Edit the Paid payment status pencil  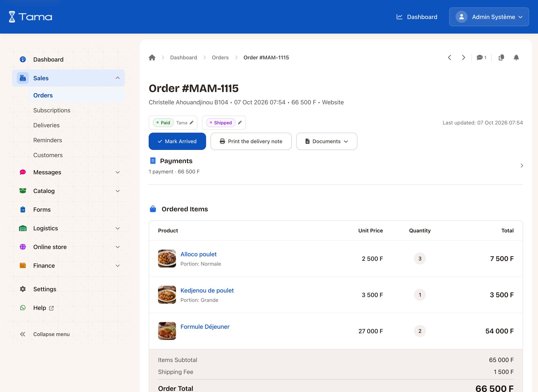coord(192,123)
